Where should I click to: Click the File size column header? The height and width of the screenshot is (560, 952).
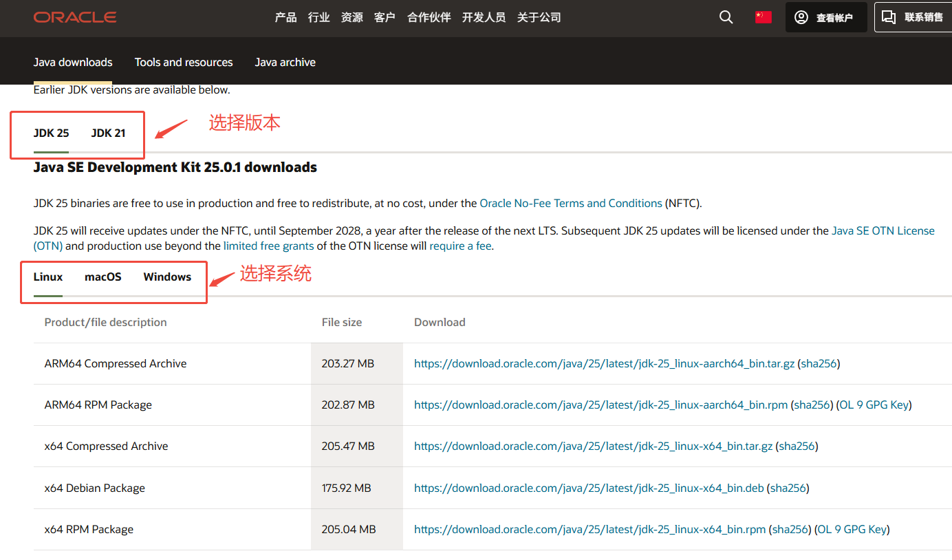click(x=342, y=322)
